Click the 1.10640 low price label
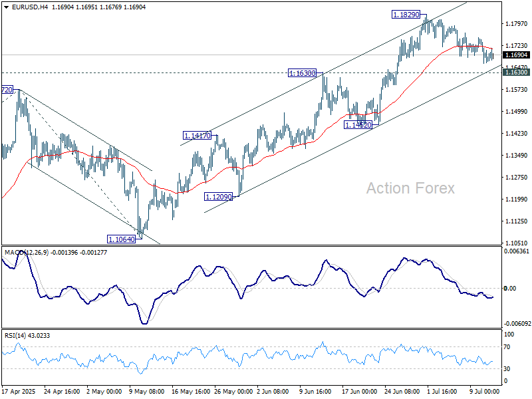Viewport: 532px width, 399px height. pos(120,237)
